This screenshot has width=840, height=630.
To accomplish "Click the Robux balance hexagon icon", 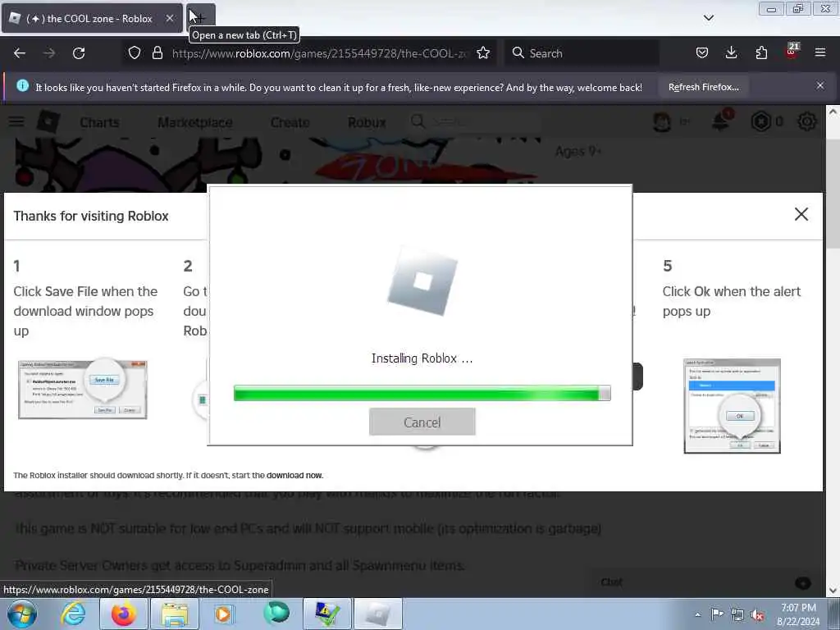I will click(760, 122).
